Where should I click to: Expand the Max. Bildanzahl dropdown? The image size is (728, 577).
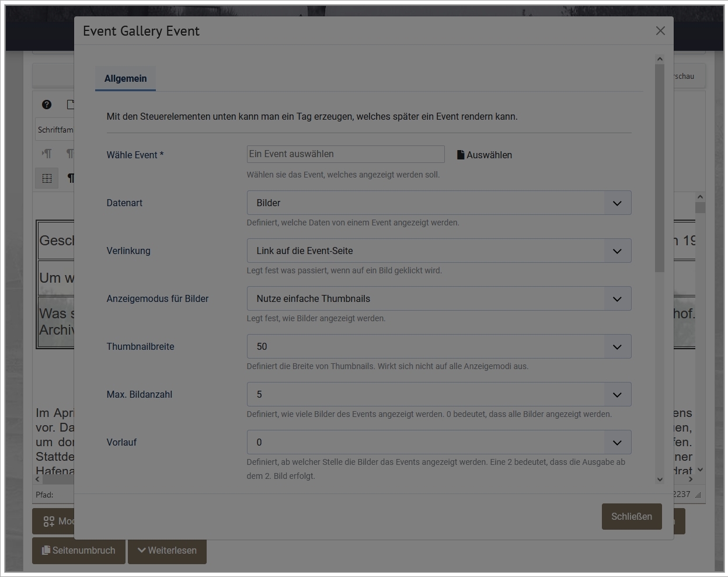pos(438,394)
